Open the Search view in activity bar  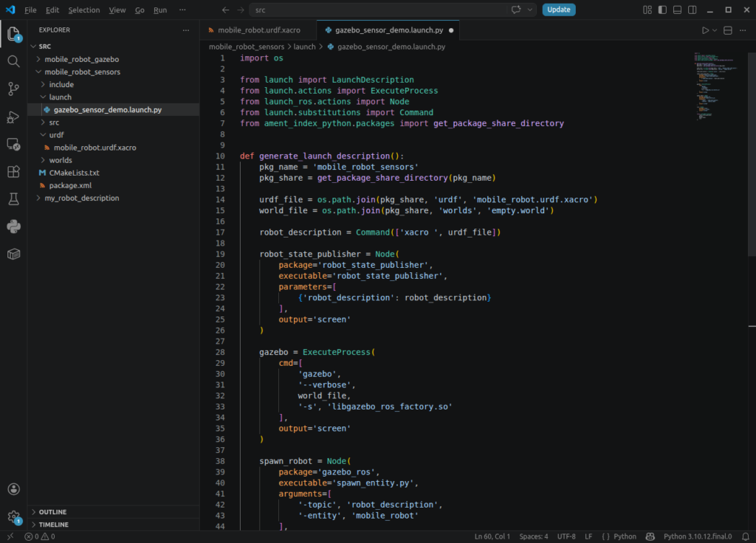click(13, 61)
